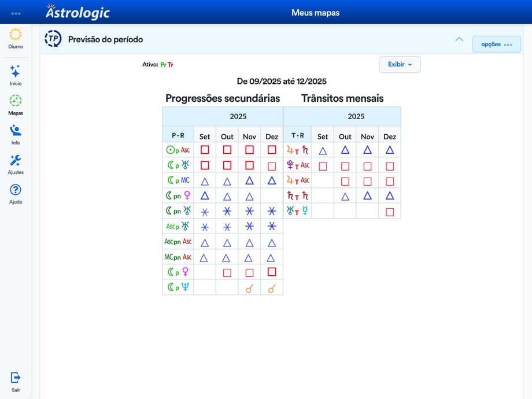Select the Moon progressed Venus row label
Screen dimensions: 532x399
pyautogui.click(x=178, y=272)
